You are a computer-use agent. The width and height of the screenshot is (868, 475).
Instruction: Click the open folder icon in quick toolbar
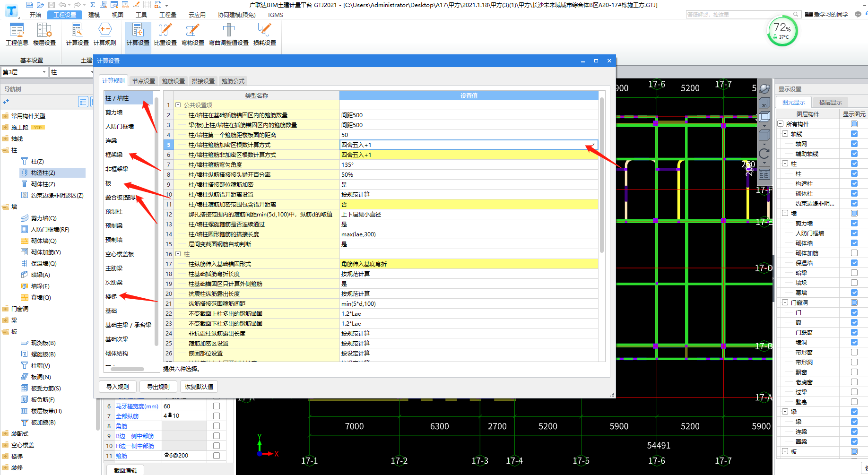click(x=40, y=5)
